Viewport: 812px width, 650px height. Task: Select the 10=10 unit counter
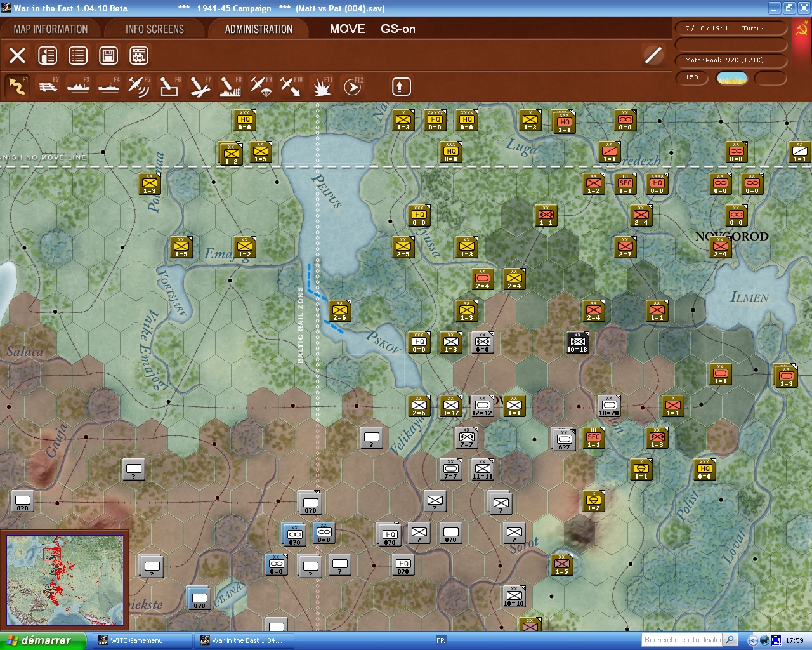514,596
